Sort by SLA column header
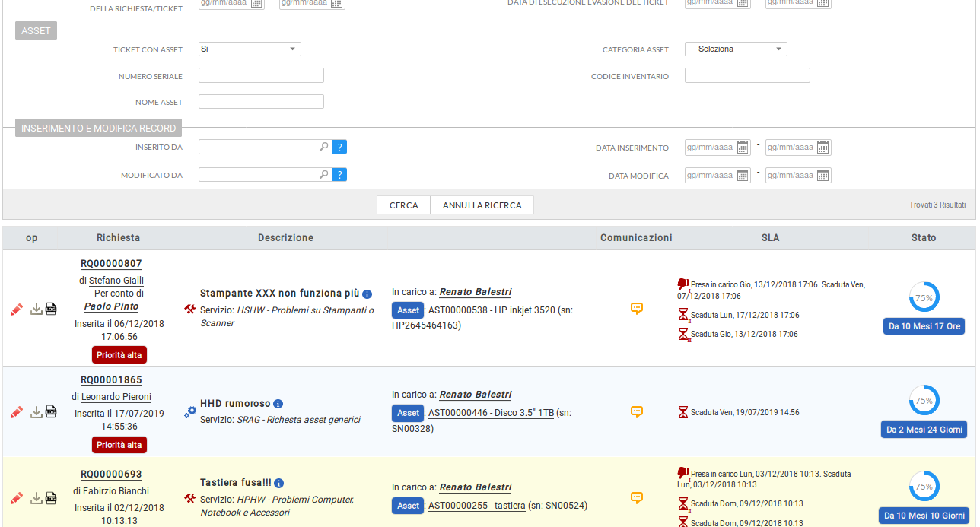This screenshot has height=527, width=980. coord(770,238)
